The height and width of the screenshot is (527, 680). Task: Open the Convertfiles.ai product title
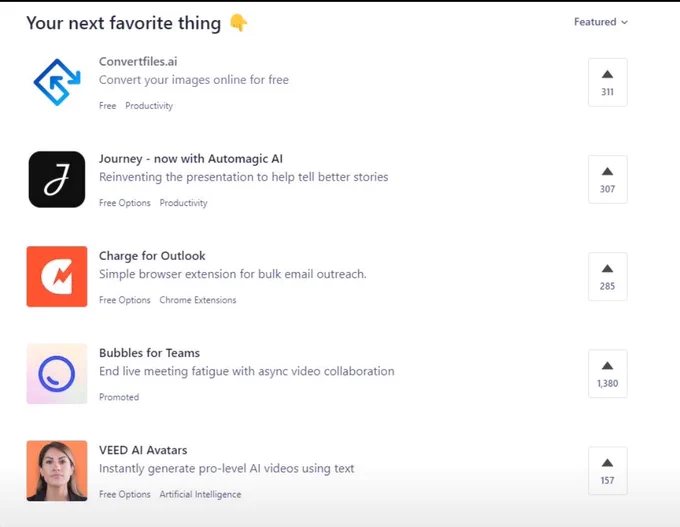[x=138, y=62]
